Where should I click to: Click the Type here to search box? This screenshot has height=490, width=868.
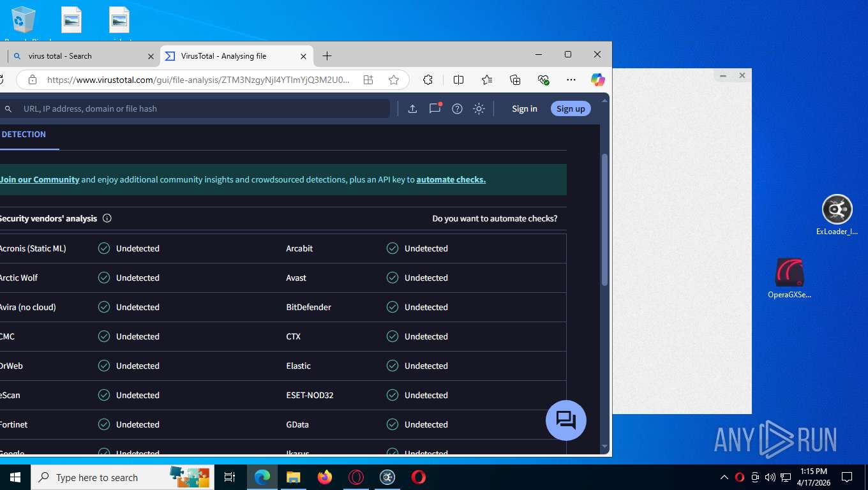(x=123, y=477)
